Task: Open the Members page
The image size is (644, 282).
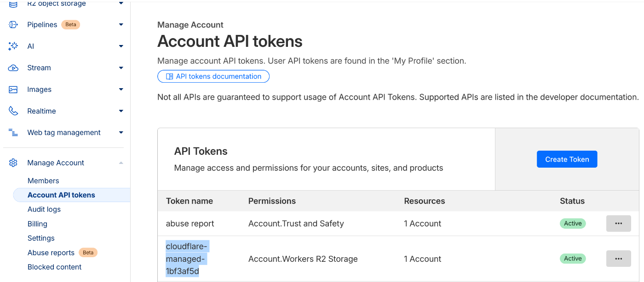Action: (x=43, y=181)
